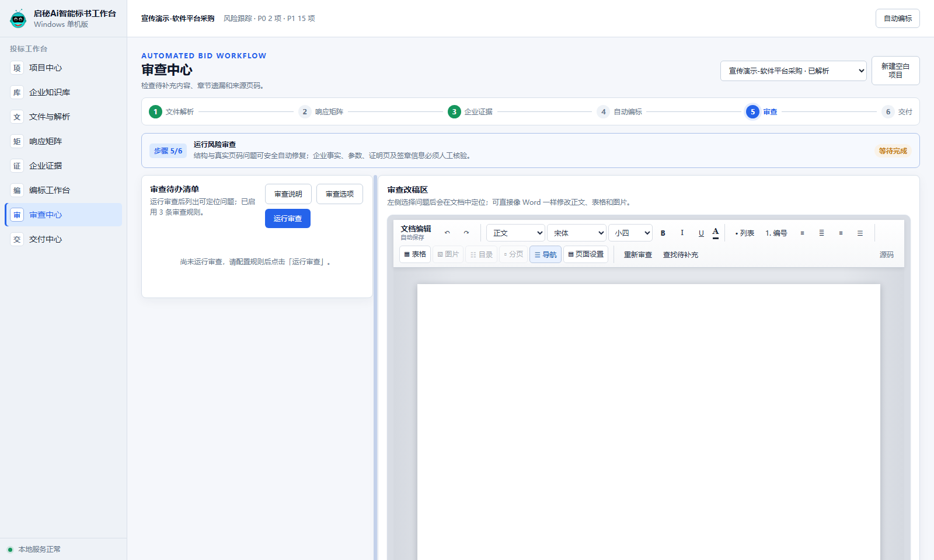Jump to step 6 交付
The height and width of the screenshot is (560, 934).
897,111
